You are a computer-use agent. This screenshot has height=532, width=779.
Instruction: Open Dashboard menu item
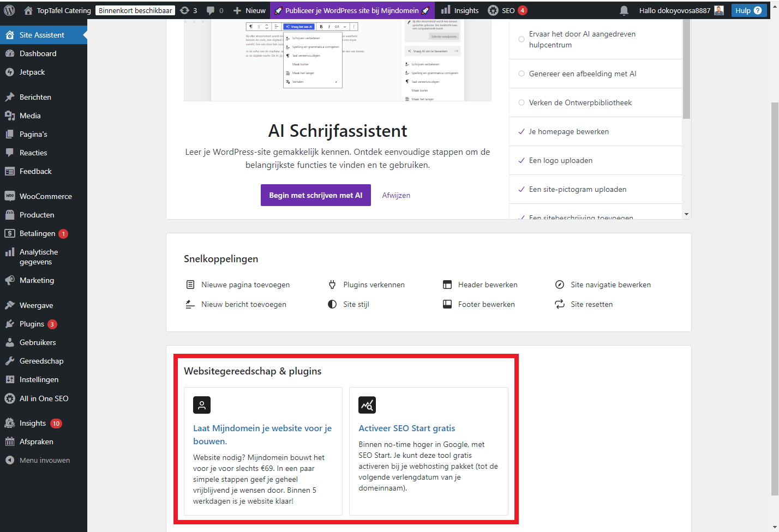tap(44, 53)
